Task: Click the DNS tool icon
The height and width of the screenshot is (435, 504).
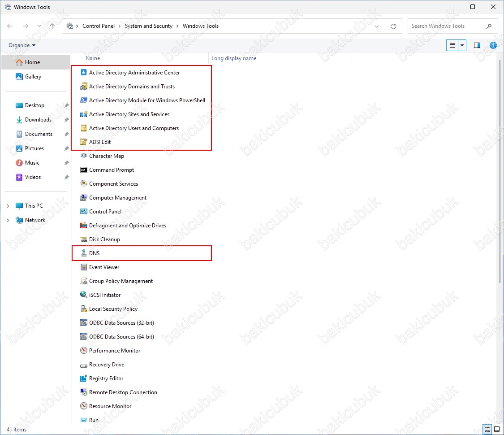Action: [84, 253]
